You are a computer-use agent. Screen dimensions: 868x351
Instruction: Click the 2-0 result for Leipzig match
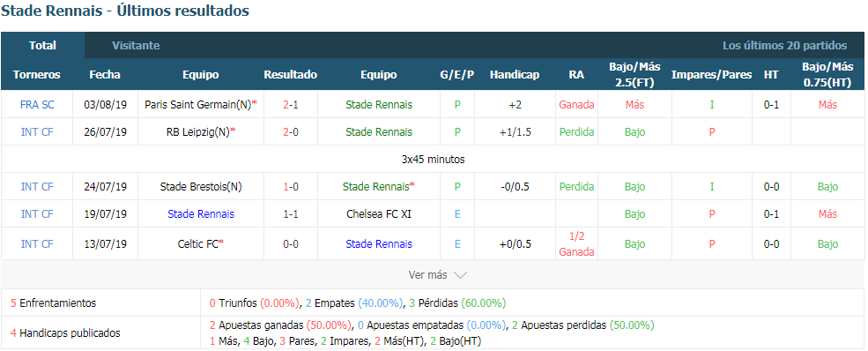291,131
